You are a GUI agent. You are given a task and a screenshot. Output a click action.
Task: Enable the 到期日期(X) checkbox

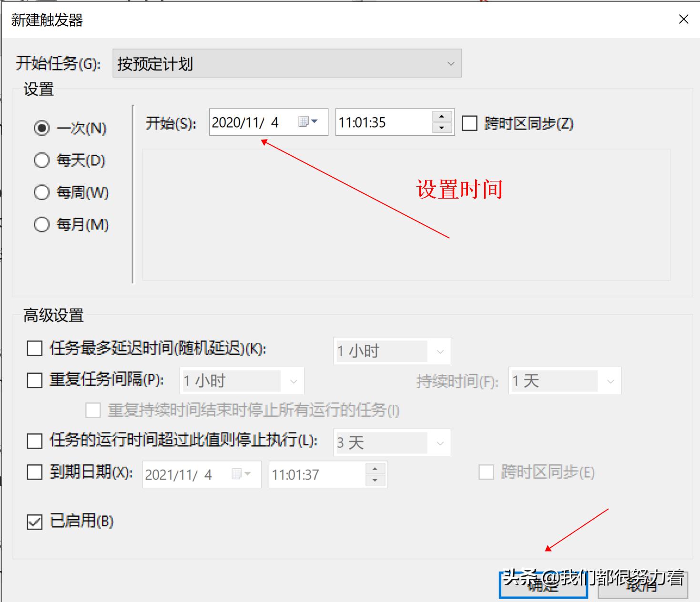pyautogui.click(x=34, y=472)
